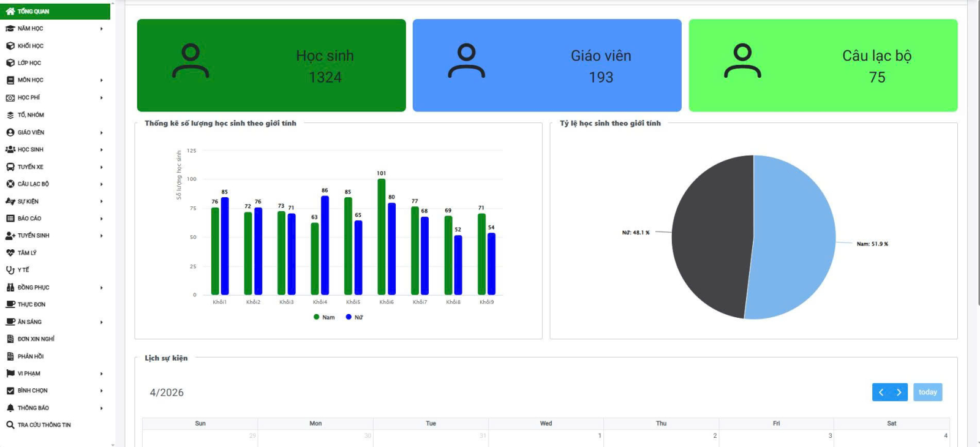Viewport: 980px width, 447px height.
Task: Click the today calendar button
Action: [927, 393]
